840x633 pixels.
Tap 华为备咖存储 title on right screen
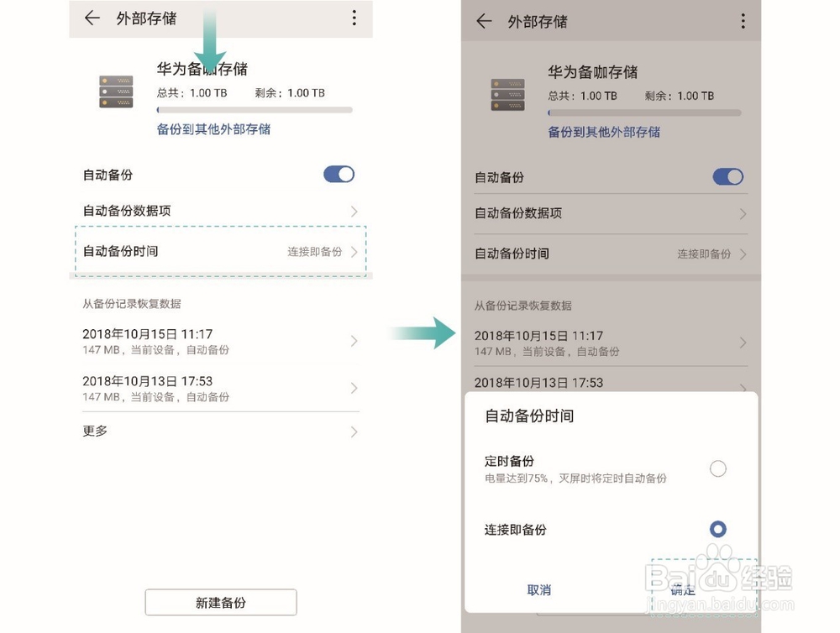(592, 71)
